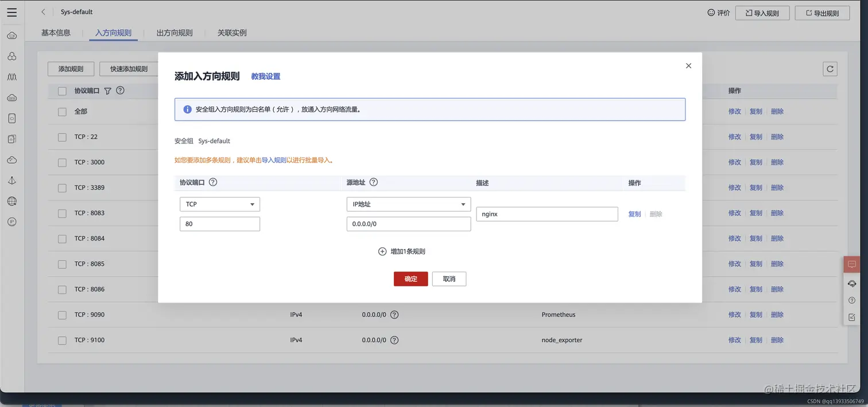The height and width of the screenshot is (407, 868).
Task: Click the 导入规则 link in dialog hint
Action: 274,160
